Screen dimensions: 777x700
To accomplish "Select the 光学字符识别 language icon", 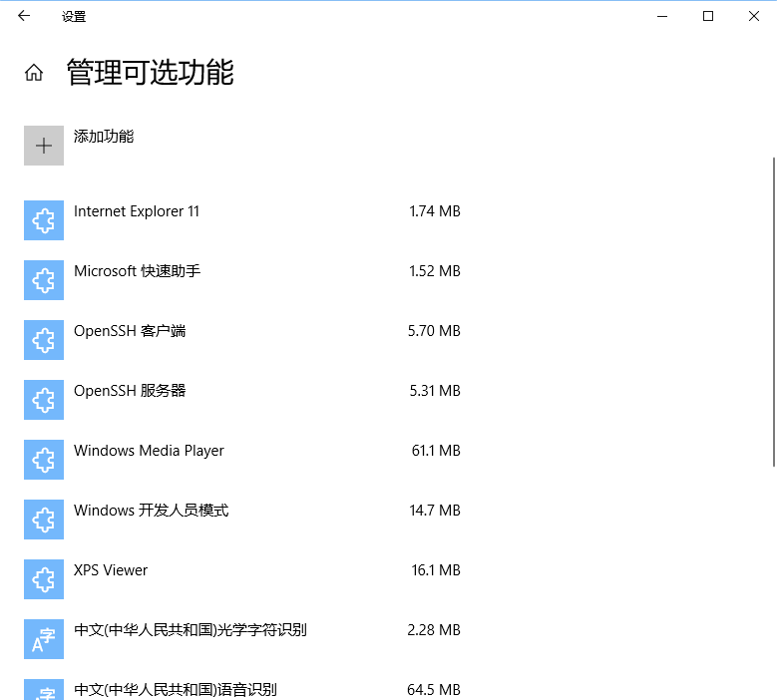I will (x=44, y=639).
